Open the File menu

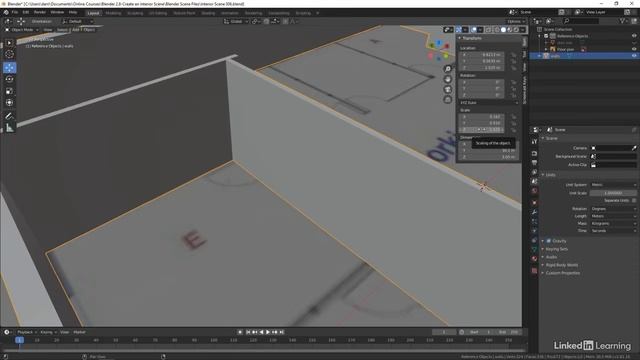[15, 12]
